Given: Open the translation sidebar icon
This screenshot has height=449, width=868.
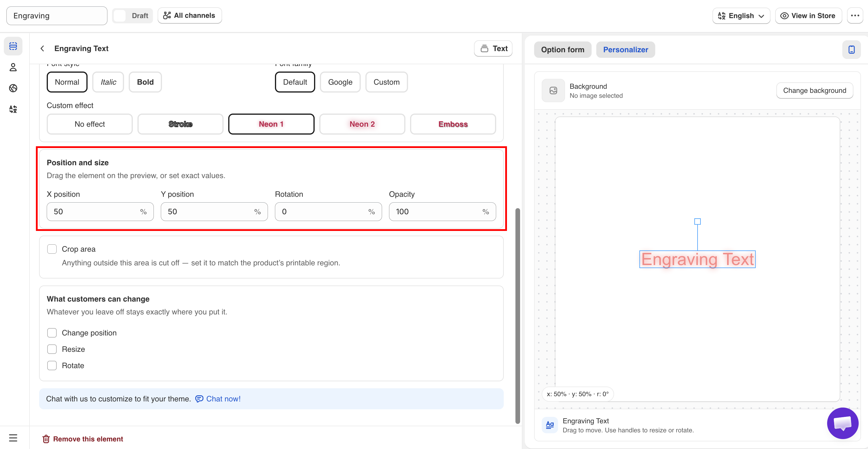Looking at the screenshot, I should [13, 109].
